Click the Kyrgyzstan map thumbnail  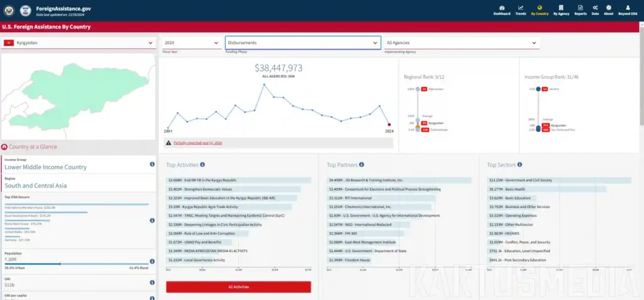[79, 97]
